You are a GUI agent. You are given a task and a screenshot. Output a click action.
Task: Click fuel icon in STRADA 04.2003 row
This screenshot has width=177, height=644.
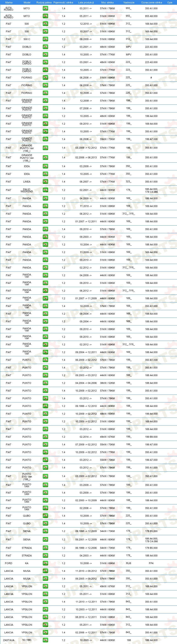45,556
